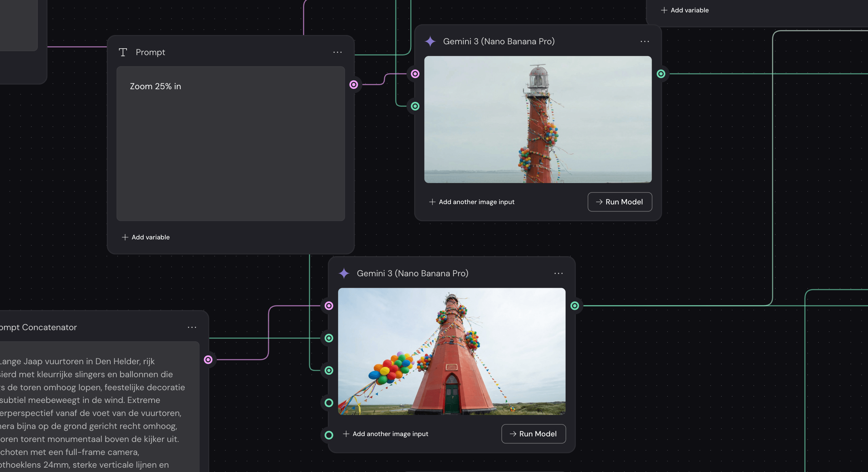Select the pink prompt input port on the upper Gemini node
This screenshot has height=472, width=868.
click(x=415, y=74)
